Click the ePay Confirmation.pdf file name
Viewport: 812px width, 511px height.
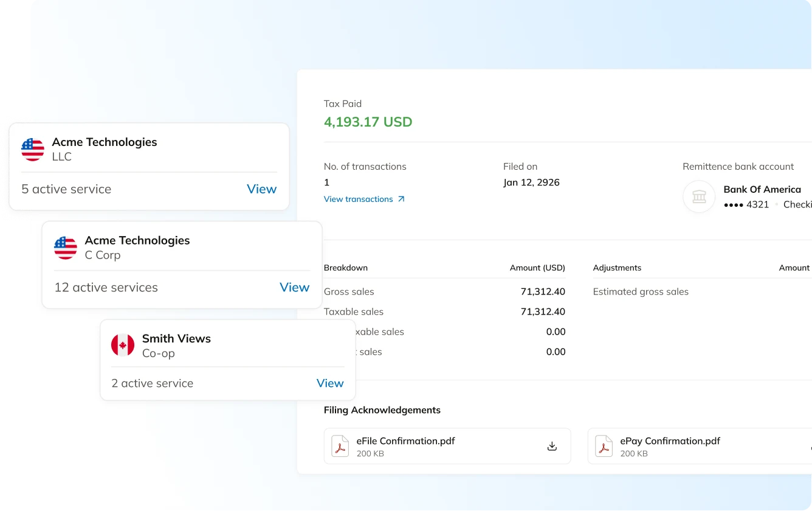pos(670,441)
